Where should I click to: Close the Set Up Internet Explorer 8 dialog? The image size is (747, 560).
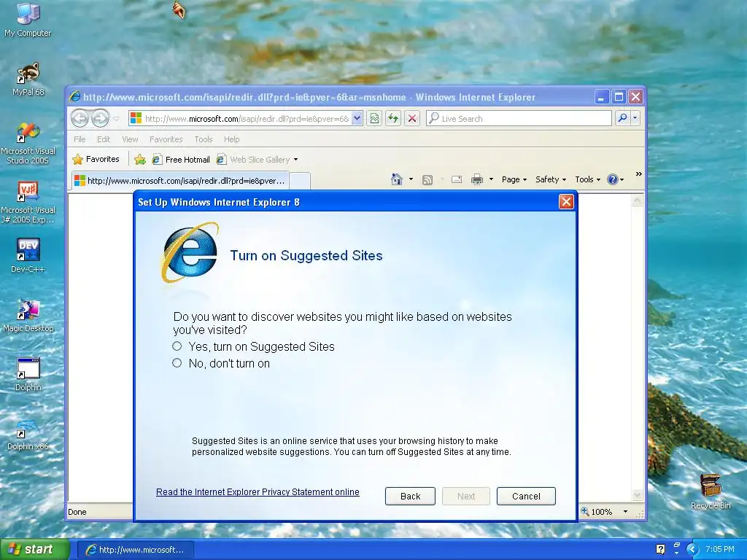pyautogui.click(x=566, y=202)
